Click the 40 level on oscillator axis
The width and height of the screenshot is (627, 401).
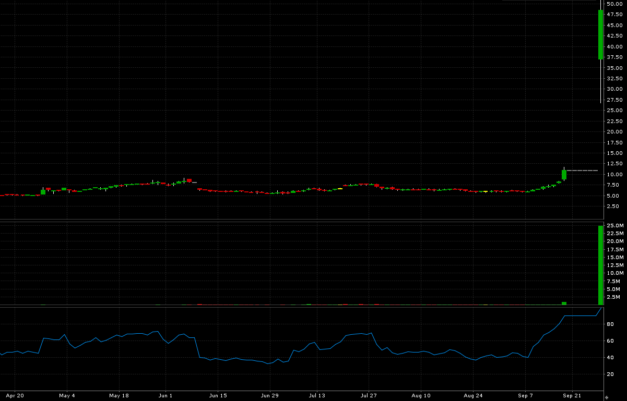pyautogui.click(x=610, y=357)
